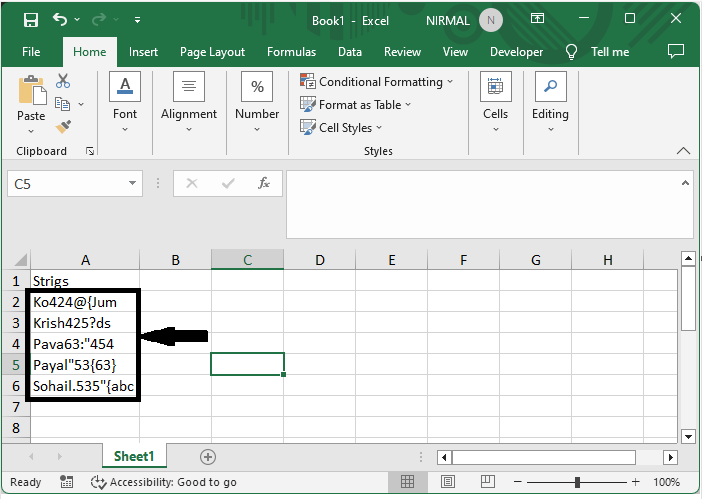Click the Paste clipboard icon
This screenshot has height=499, width=702.
point(32,91)
